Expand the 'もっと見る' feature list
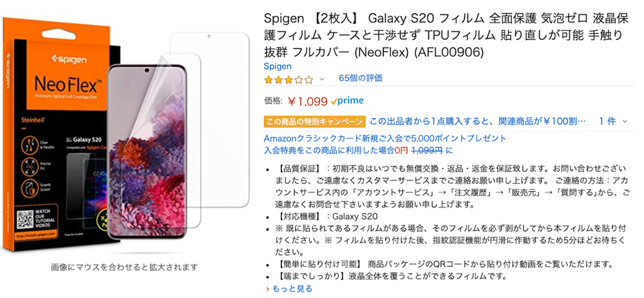Screen dimensions: 644x298 [289, 289]
